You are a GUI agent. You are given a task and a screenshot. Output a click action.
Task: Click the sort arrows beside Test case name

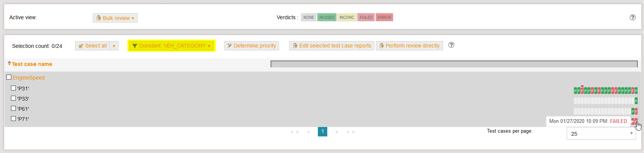9,64
